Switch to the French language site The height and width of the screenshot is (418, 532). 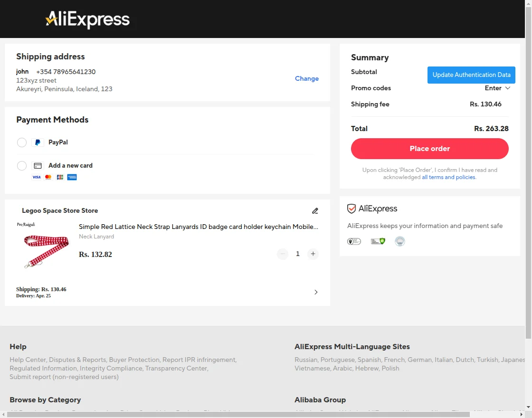pyautogui.click(x=394, y=360)
